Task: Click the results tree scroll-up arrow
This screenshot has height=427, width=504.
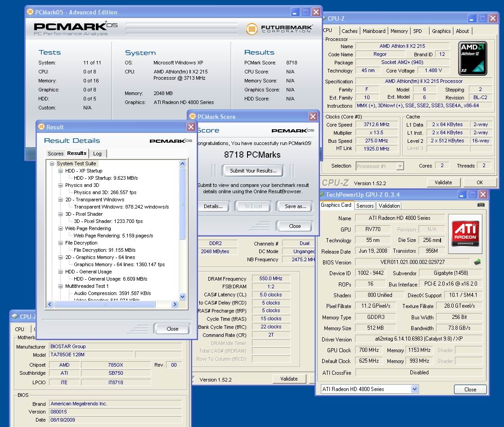Action: 182,164
